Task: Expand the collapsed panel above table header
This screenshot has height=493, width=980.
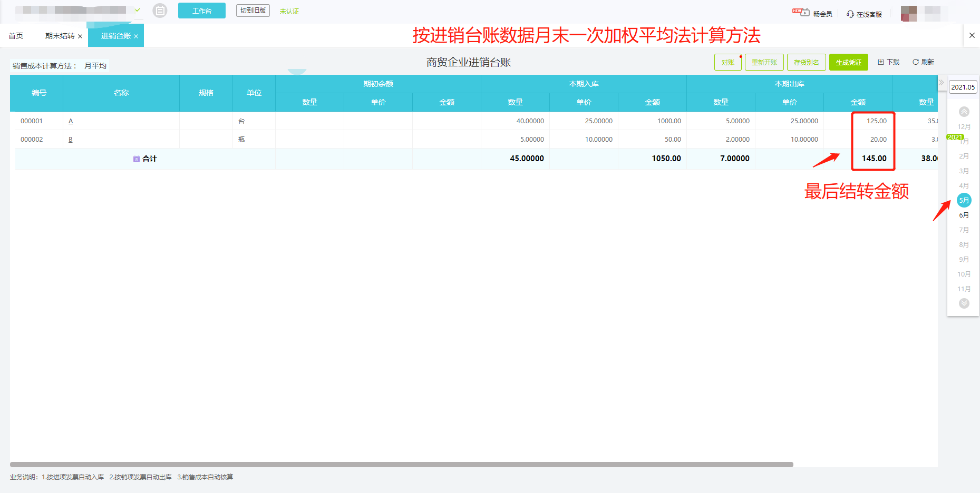Action: pyautogui.click(x=297, y=72)
